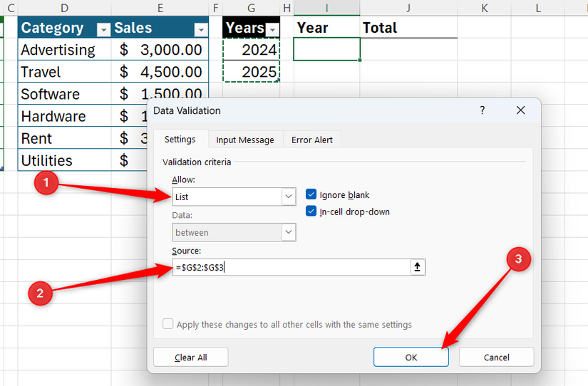Open the Category column filter arrow
588x386 pixels.
click(103, 29)
